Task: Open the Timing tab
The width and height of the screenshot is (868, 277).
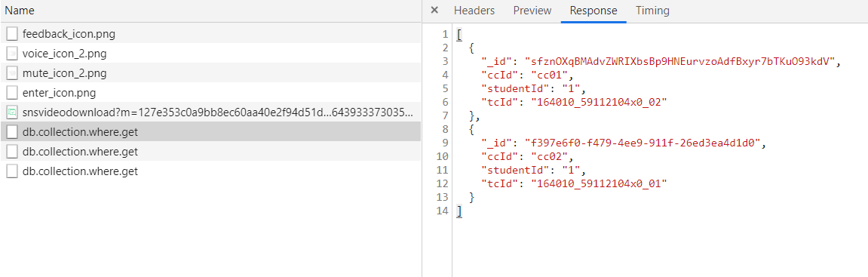Action: [652, 11]
